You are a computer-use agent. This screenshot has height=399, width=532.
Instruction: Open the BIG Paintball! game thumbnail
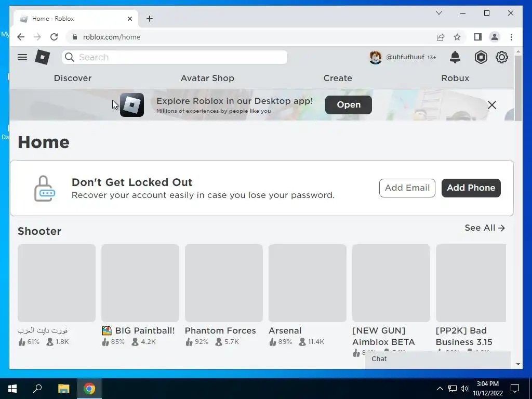pyautogui.click(x=140, y=283)
